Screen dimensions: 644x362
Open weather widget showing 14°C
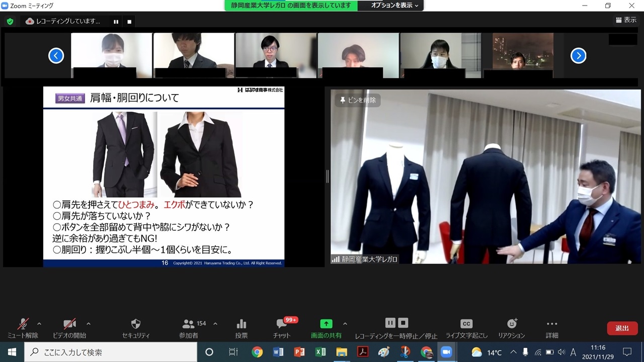click(x=487, y=352)
